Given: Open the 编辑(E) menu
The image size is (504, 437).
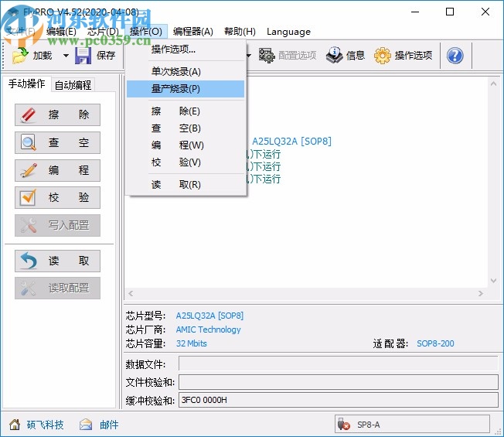Looking at the screenshot, I should click(x=61, y=32).
